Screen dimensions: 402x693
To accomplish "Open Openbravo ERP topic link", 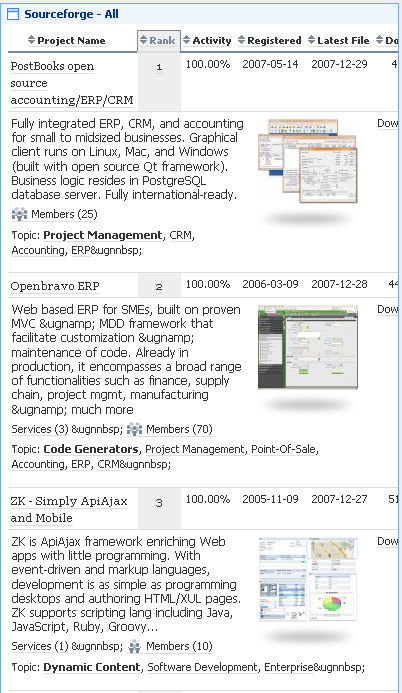I will coord(81,464).
